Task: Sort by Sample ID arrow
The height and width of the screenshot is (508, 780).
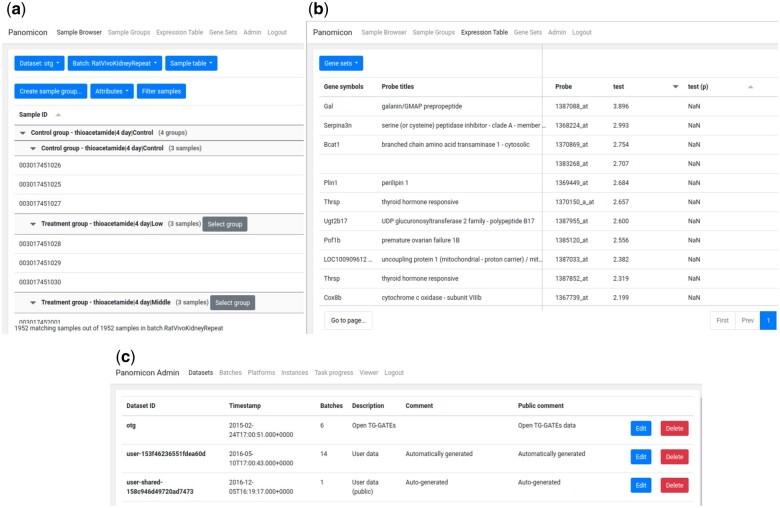Action: tap(58, 115)
